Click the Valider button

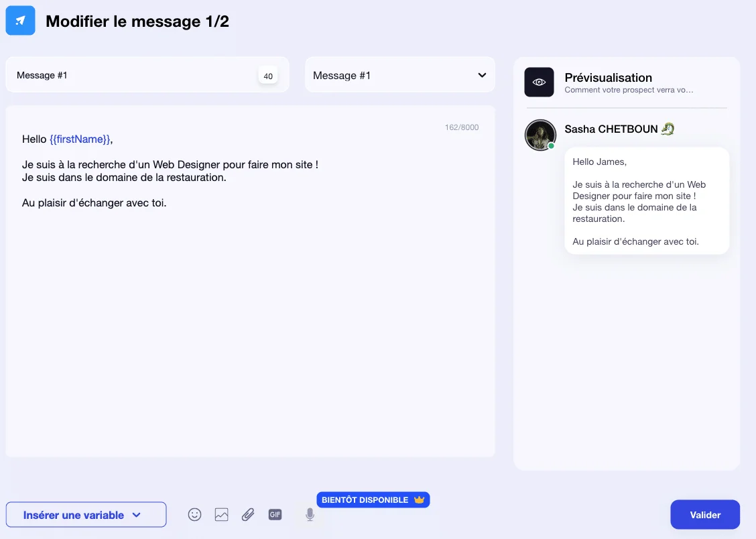705,515
